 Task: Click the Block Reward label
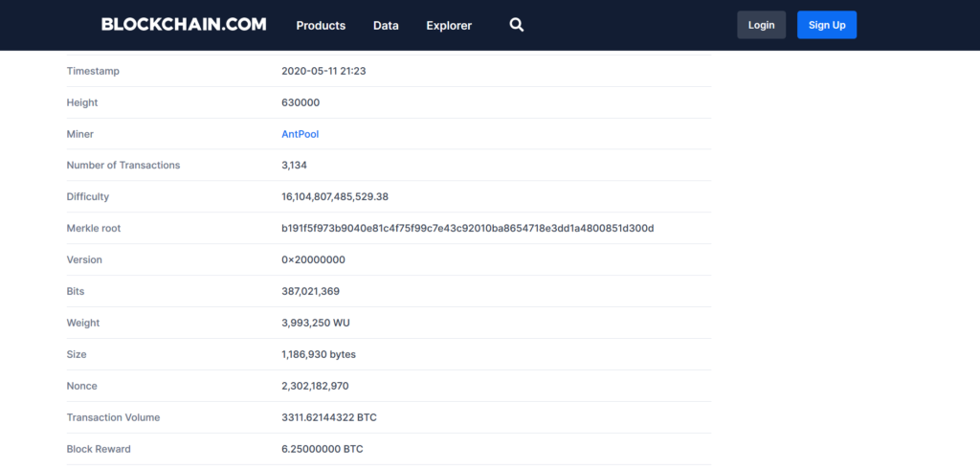(x=99, y=449)
